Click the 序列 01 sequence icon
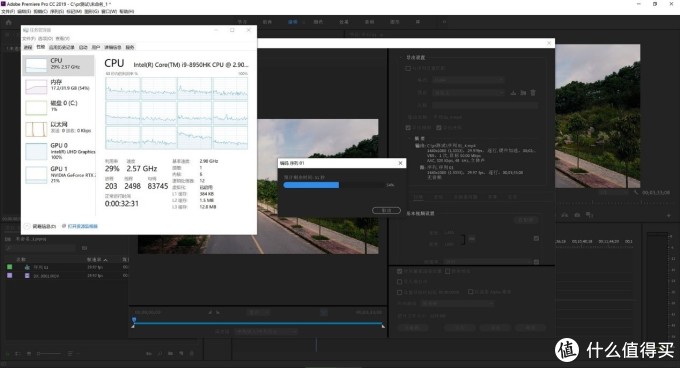The height and width of the screenshot is (368, 680). [x=27, y=267]
